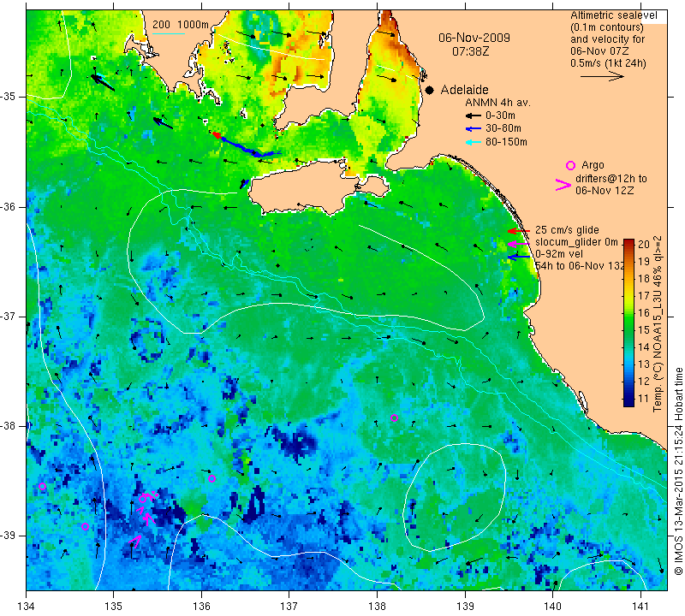Click the colorbar tick label 11
This screenshot has height=616, width=685.
[644, 398]
